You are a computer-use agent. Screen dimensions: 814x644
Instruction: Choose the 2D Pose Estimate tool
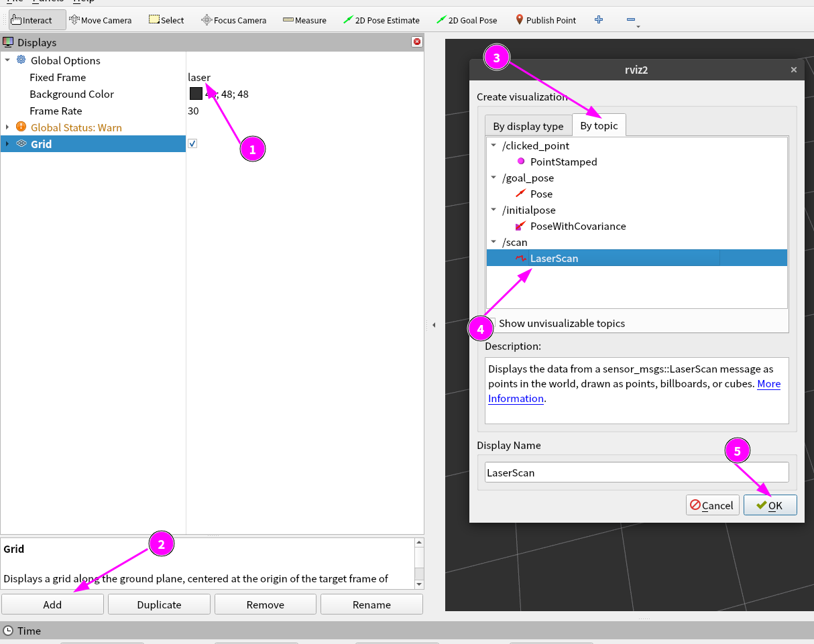coord(381,20)
